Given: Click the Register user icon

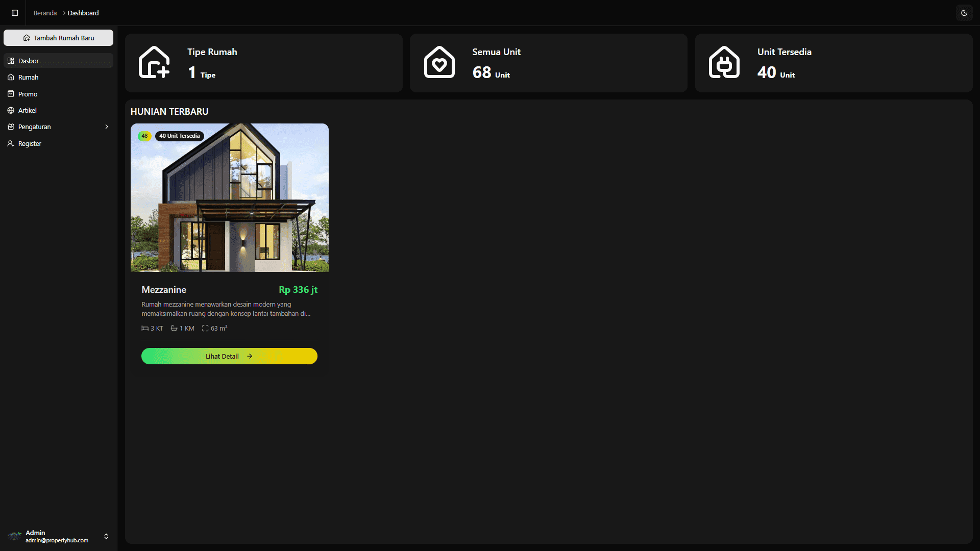Looking at the screenshot, I should pos(11,143).
